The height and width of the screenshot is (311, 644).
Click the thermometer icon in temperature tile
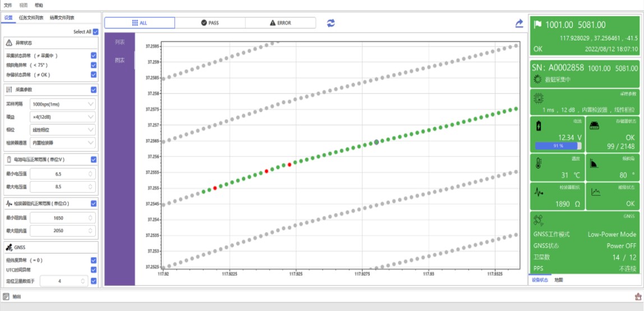coord(539,164)
